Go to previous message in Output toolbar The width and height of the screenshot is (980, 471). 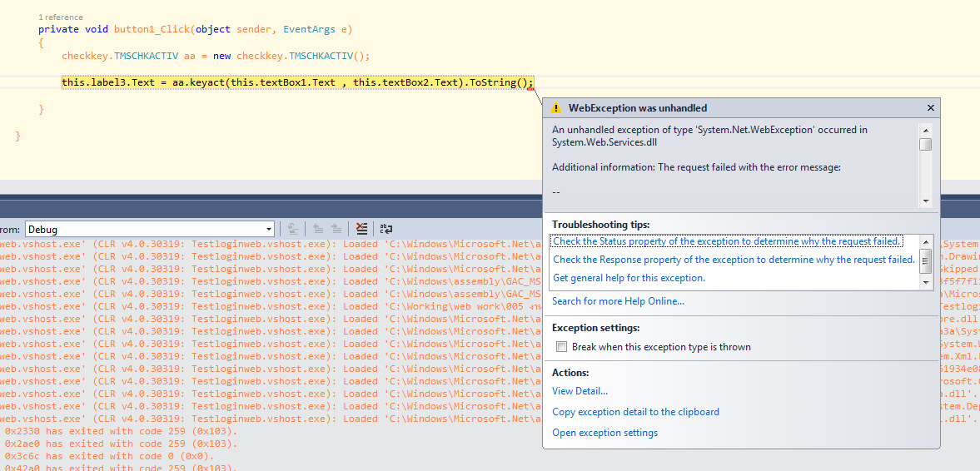(317, 229)
